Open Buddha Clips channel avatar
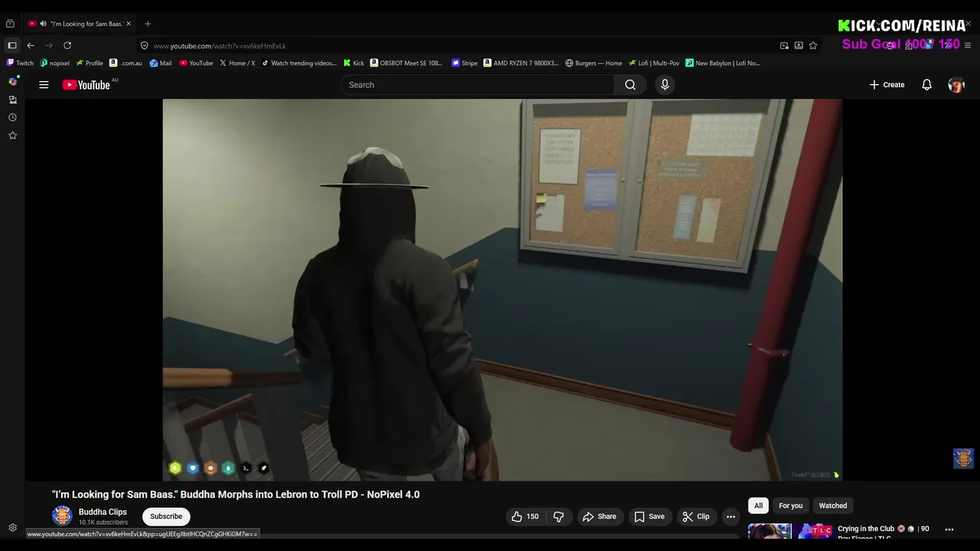 tap(62, 517)
